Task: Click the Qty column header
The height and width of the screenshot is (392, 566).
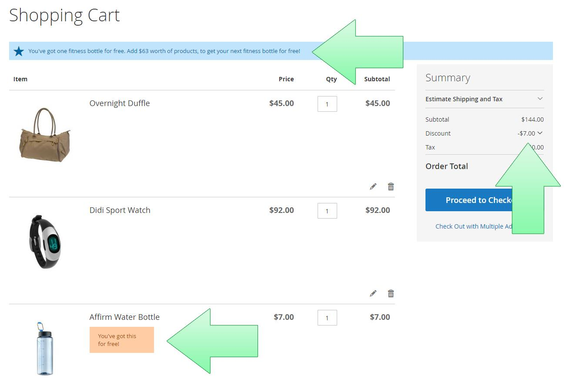Action: [x=332, y=79]
